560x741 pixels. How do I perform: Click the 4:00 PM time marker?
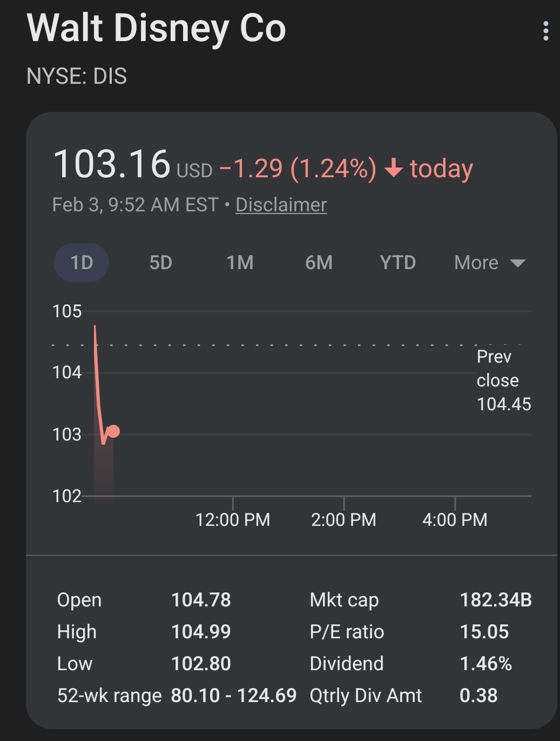point(455,519)
